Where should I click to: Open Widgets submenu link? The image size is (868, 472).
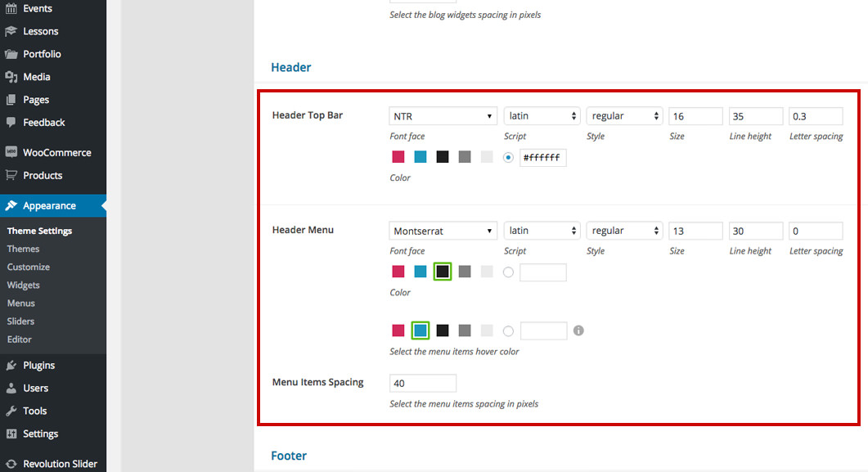point(23,285)
